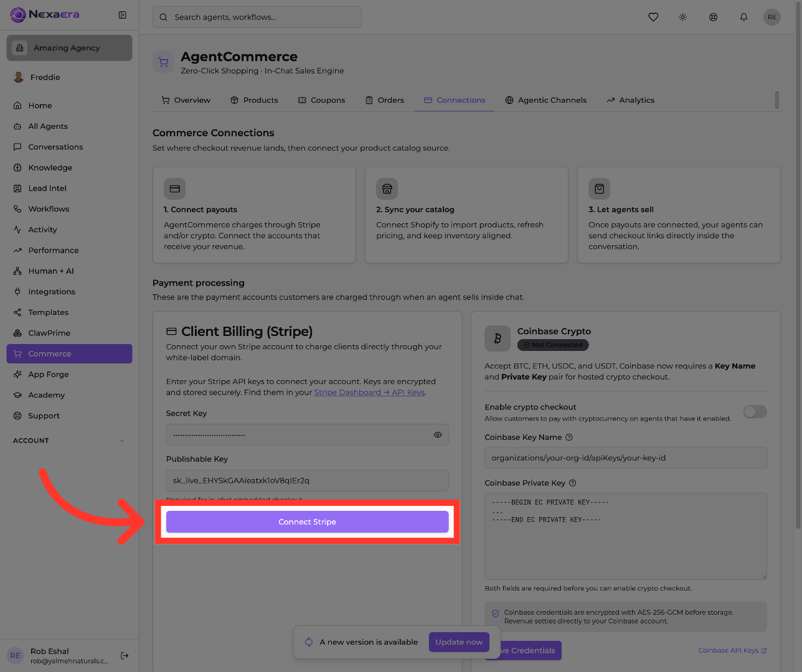Screen dimensions: 802x672
Task: Switch to the Products tab
Action: point(254,100)
